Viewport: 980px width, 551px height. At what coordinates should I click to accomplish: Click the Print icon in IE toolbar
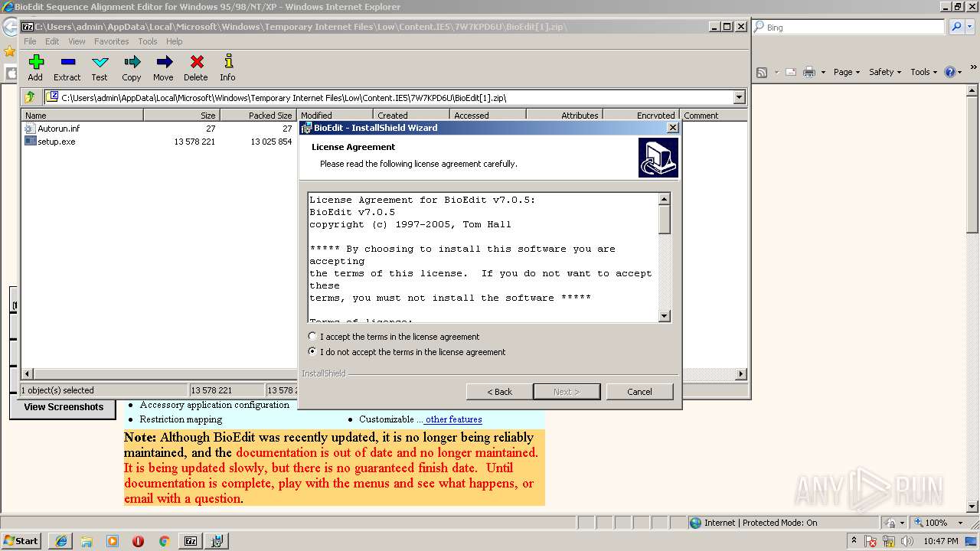[x=809, y=72]
